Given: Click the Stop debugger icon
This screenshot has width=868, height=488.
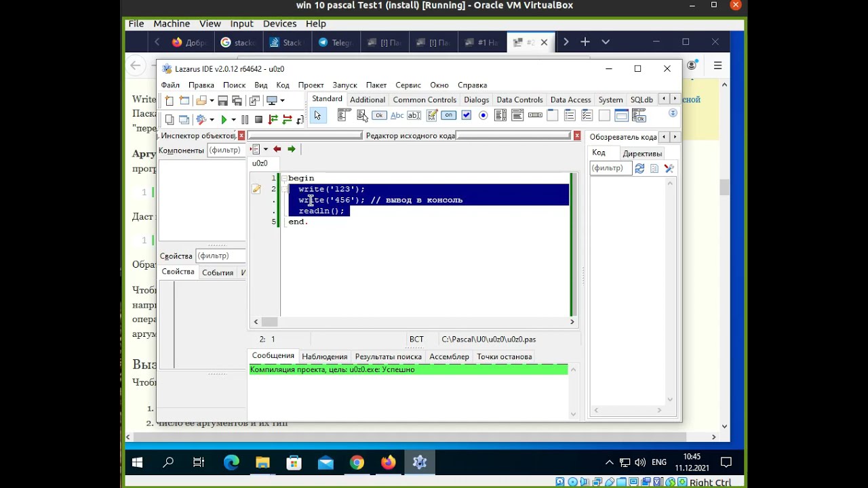Looking at the screenshot, I should pyautogui.click(x=258, y=119).
